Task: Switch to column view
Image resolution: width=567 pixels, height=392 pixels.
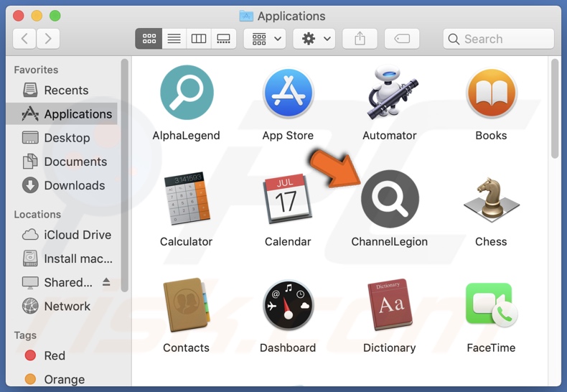Action: pos(199,39)
